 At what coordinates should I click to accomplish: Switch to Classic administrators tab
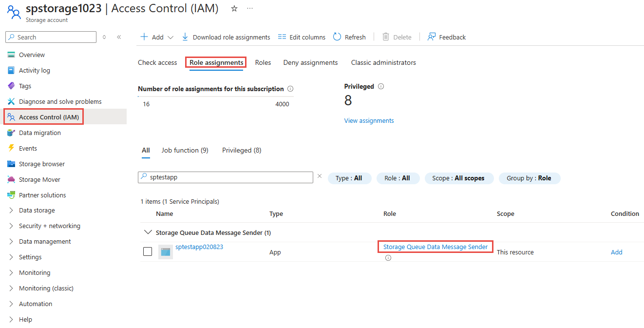pos(383,62)
